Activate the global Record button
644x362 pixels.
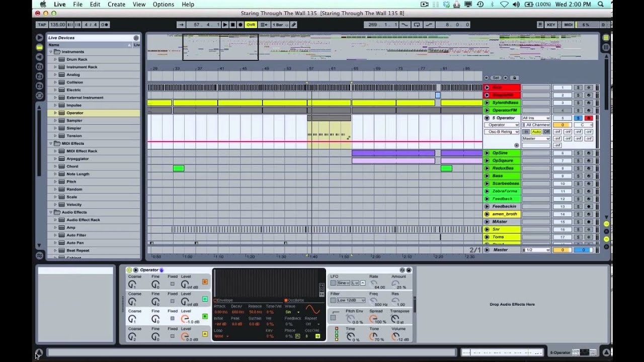(x=240, y=25)
